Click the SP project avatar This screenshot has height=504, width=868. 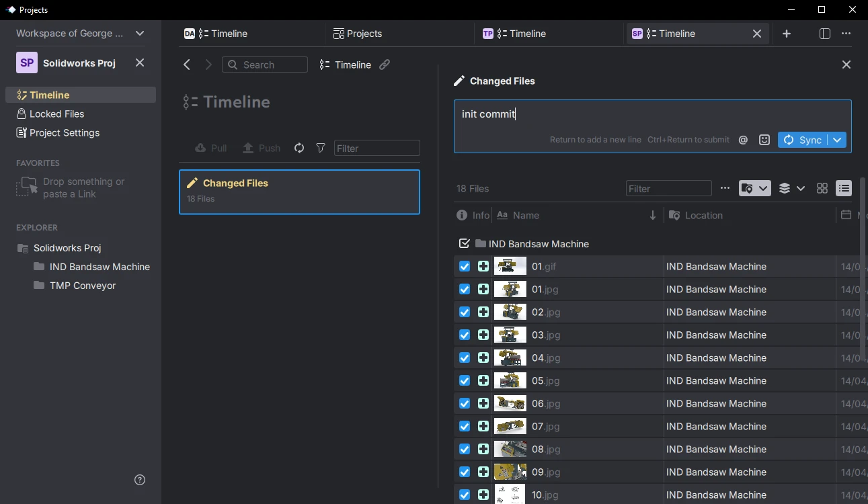[27, 62]
